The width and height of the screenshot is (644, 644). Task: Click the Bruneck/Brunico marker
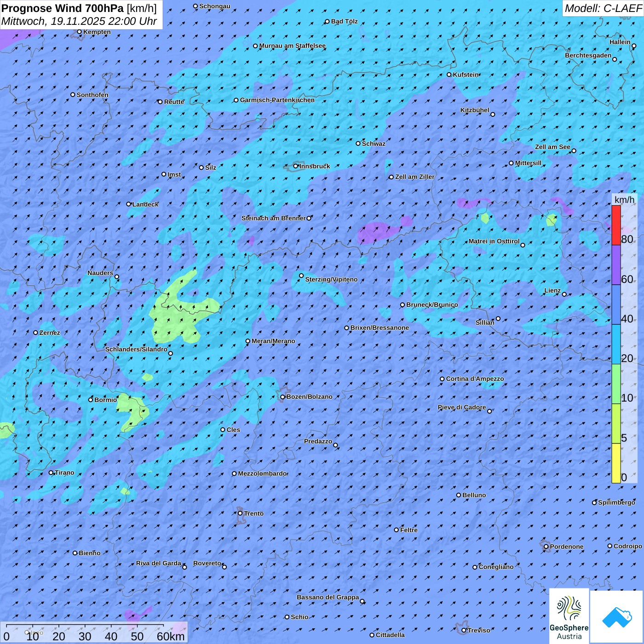coord(402,305)
